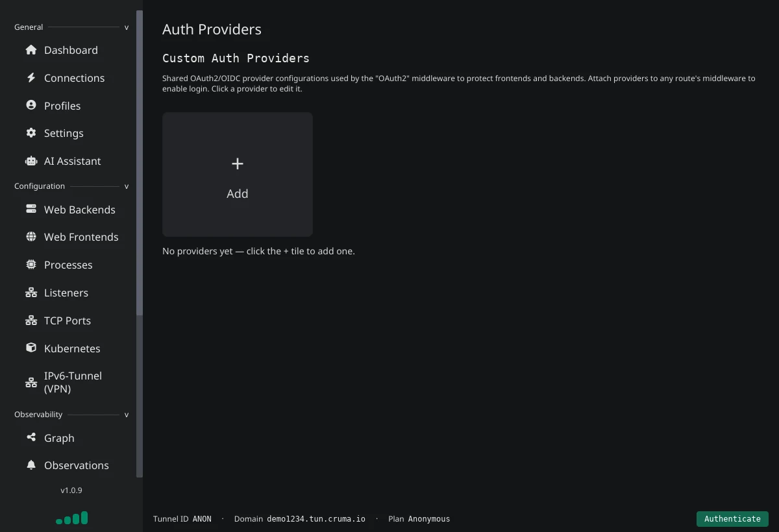Click the plus icon in Add tile
This screenshot has width=779, height=532.
[238, 163]
